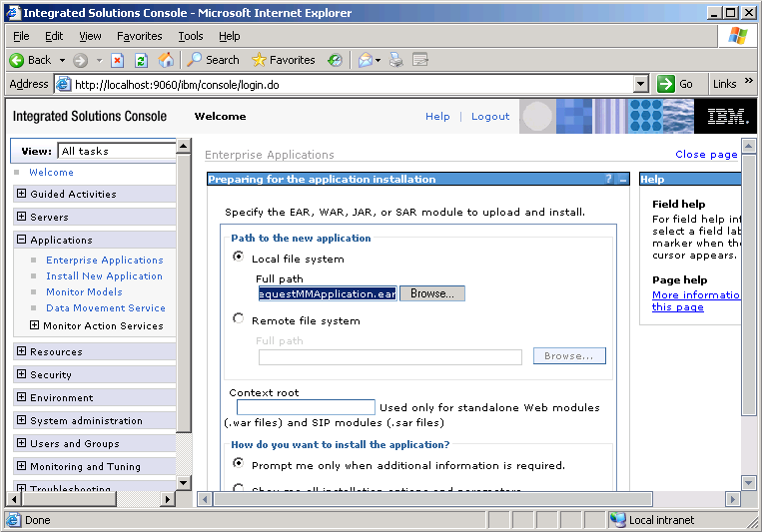
Task: Open the Edit menu
Action: click(54, 36)
